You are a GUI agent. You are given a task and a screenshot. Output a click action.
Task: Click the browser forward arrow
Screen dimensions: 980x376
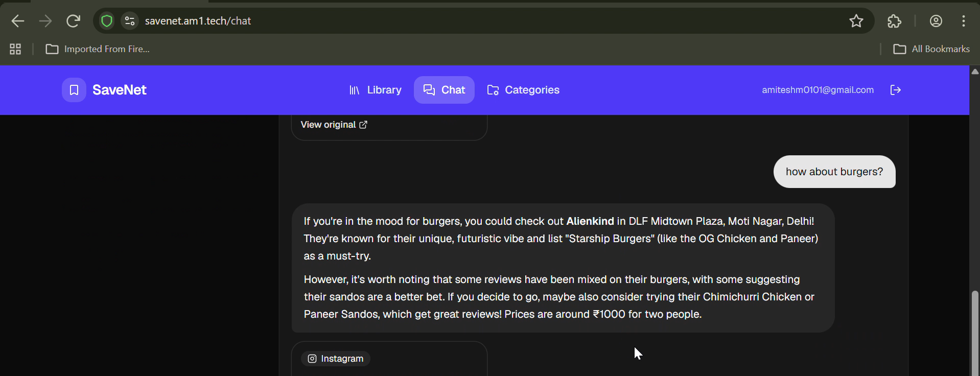[45, 21]
